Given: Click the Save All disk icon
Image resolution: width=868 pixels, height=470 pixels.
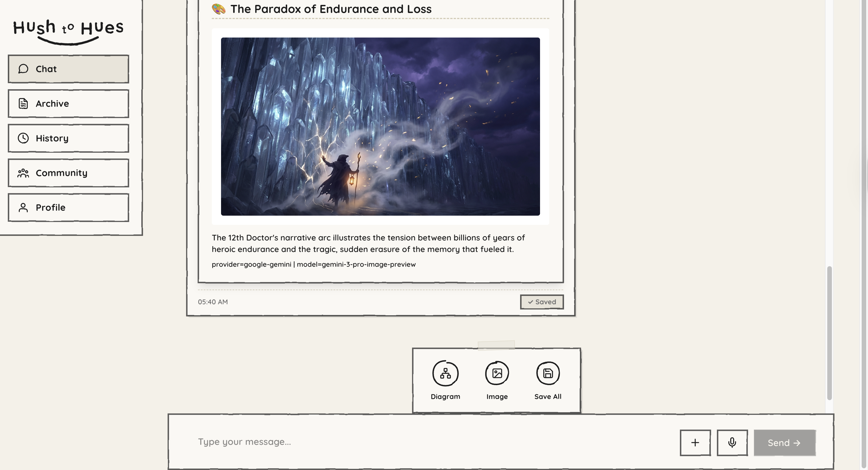Looking at the screenshot, I should (x=548, y=373).
